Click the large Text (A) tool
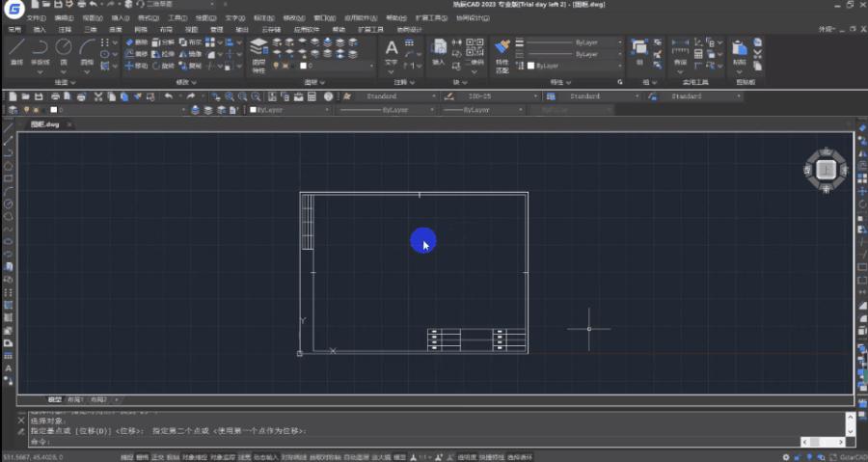Image resolution: width=868 pixels, height=462 pixels. [x=392, y=51]
